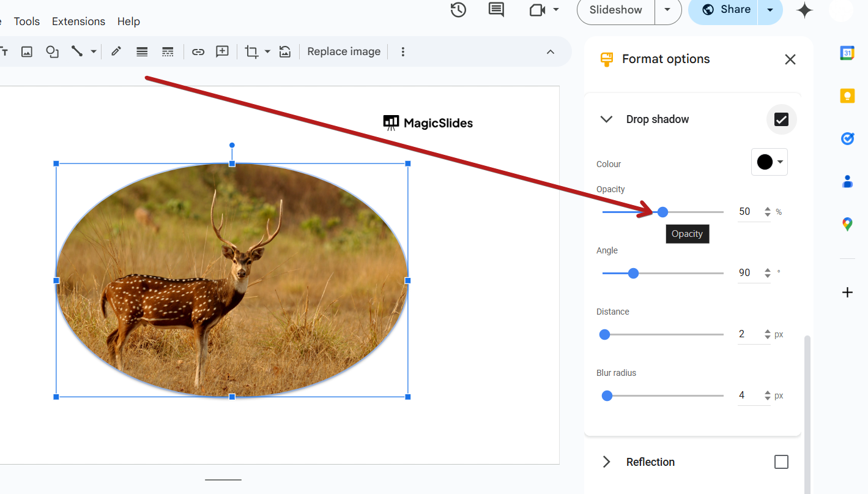Open version history
868x494 pixels.
458,10
